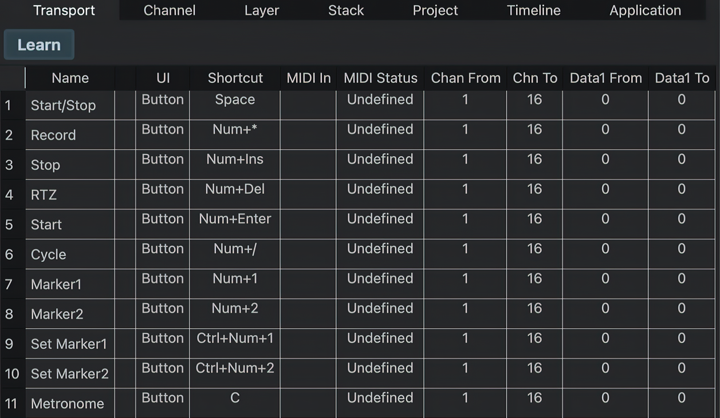Select the Record row name cell
720x418 pixels.
coord(70,135)
